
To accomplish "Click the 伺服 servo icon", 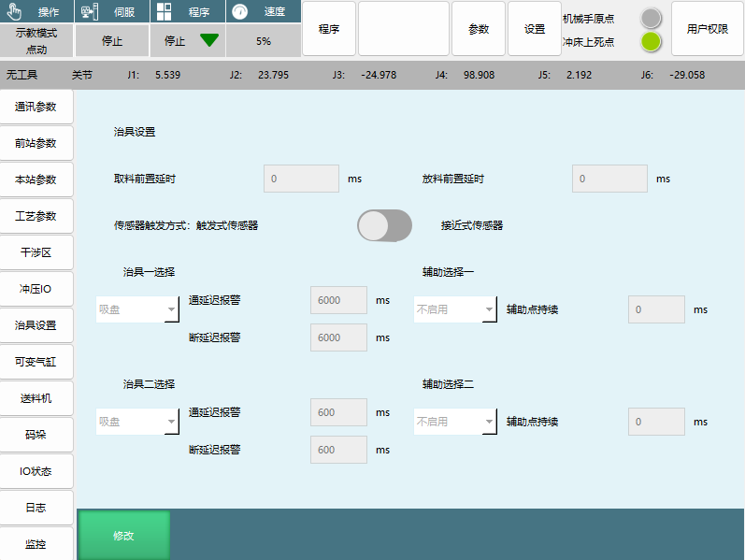I will pyautogui.click(x=89, y=12).
